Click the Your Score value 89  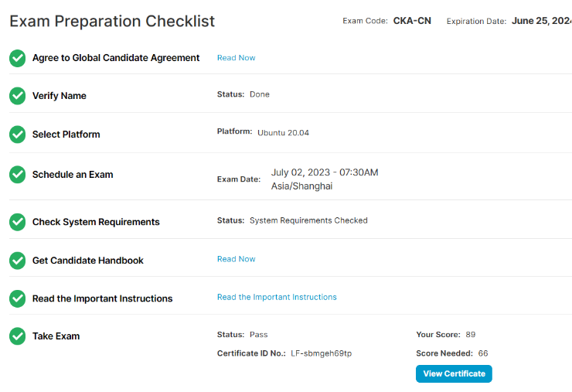(470, 335)
